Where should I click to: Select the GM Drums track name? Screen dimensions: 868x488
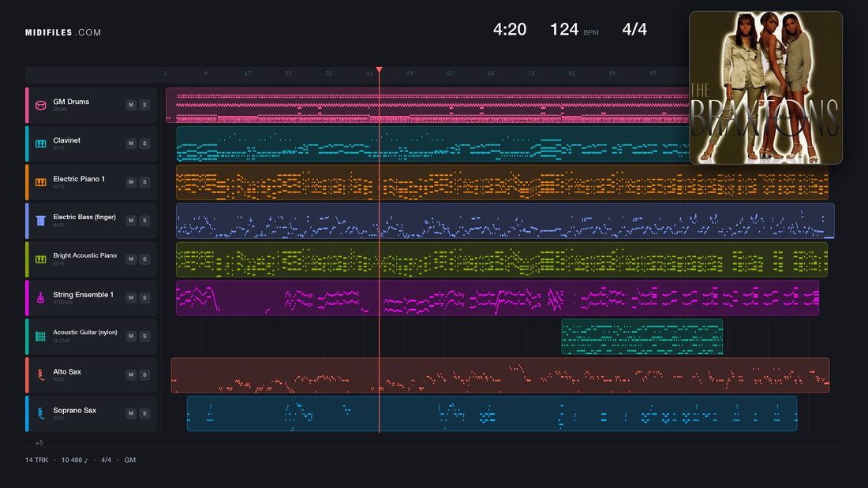(71, 102)
